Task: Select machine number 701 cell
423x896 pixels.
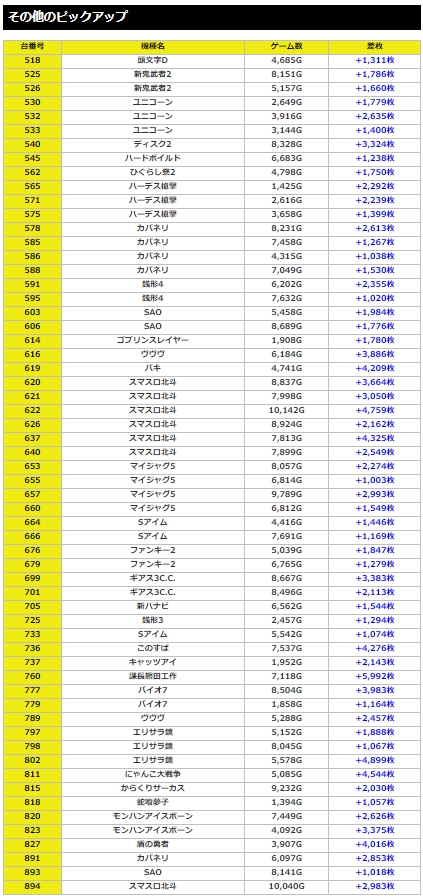Action: (x=33, y=592)
